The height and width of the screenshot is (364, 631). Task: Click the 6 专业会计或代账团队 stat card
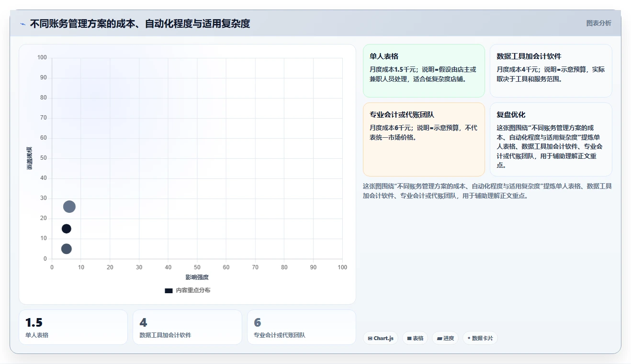click(302, 327)
